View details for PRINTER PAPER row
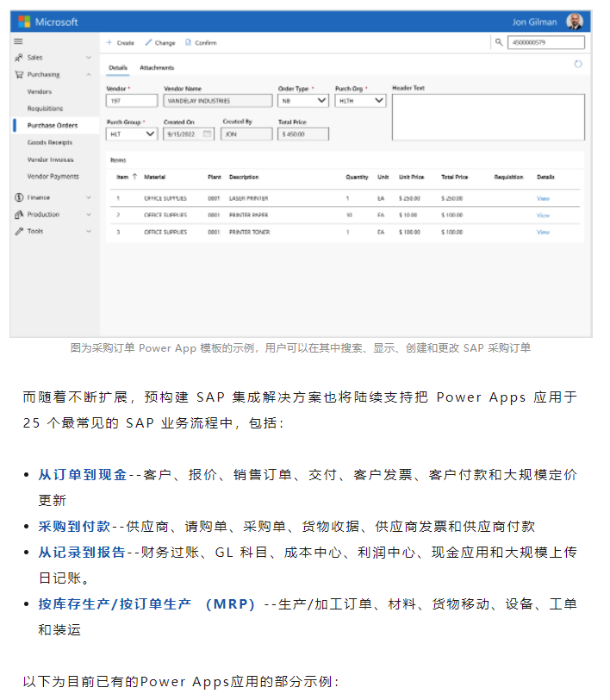 543,216
